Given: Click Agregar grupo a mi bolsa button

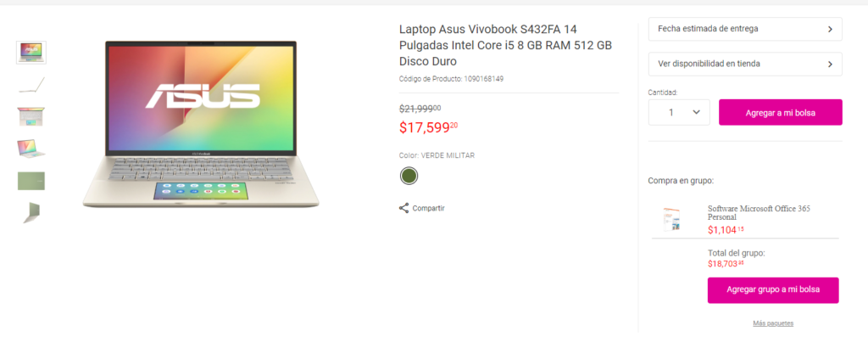Looking at the screenshot, I should pyautogui.click(x=773, y=289).
